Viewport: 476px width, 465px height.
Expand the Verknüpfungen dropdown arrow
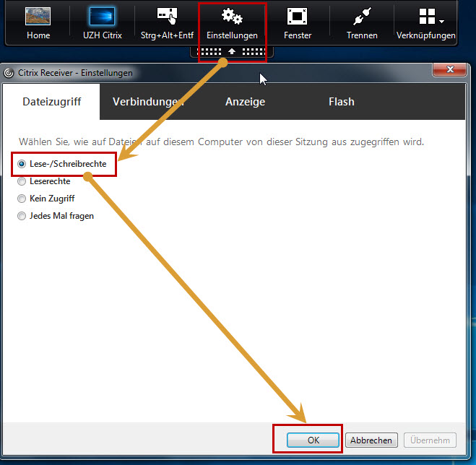[x=441, y=20]
